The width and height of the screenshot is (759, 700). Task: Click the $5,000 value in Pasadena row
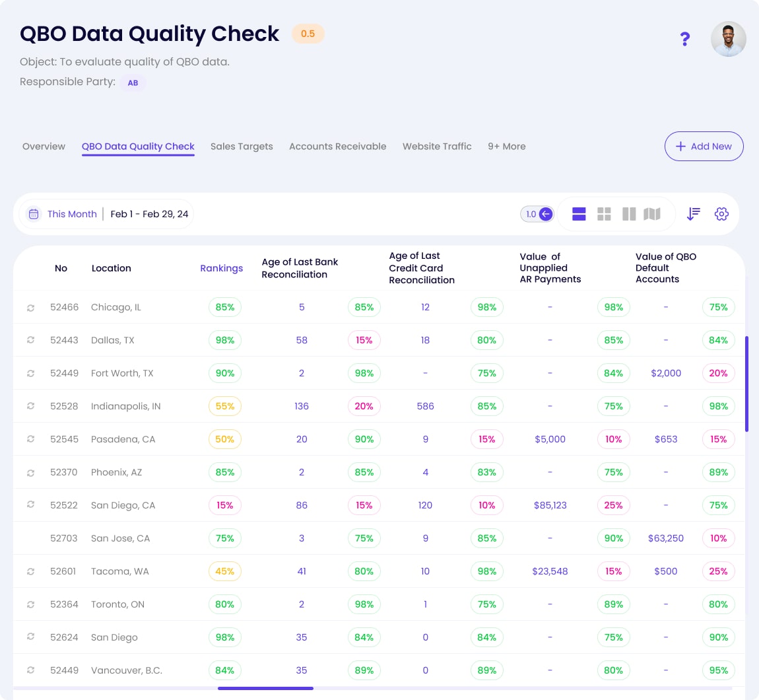[550, 439]
